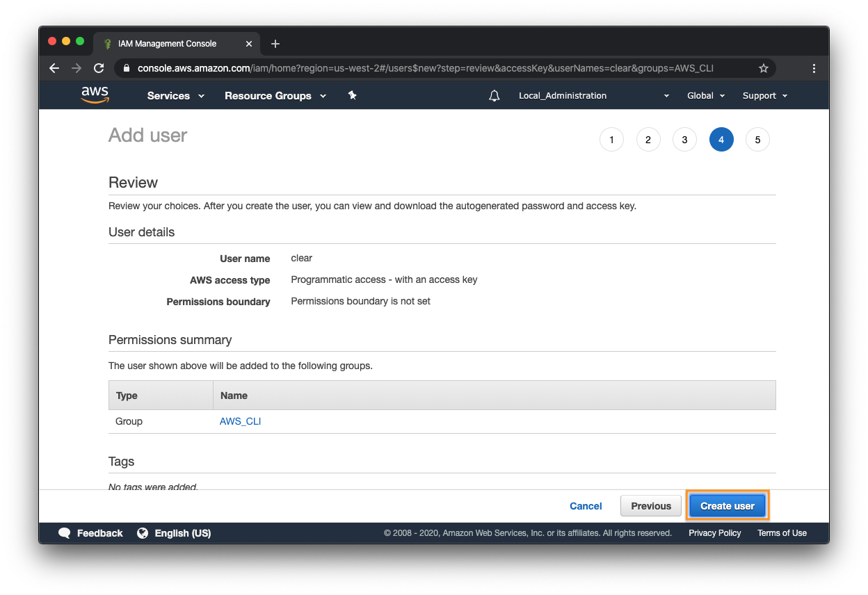Click Permissions boundary is not set text
The width and height of the screenshot is (868, 595).
pyautogui.click(x=360, y=301)
